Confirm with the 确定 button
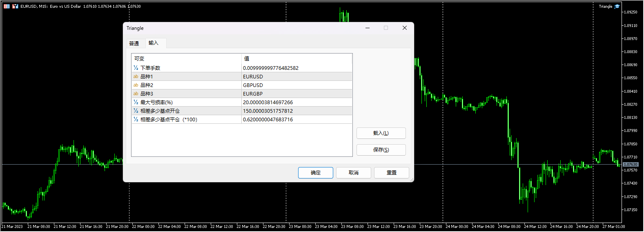 pos(315,173)
